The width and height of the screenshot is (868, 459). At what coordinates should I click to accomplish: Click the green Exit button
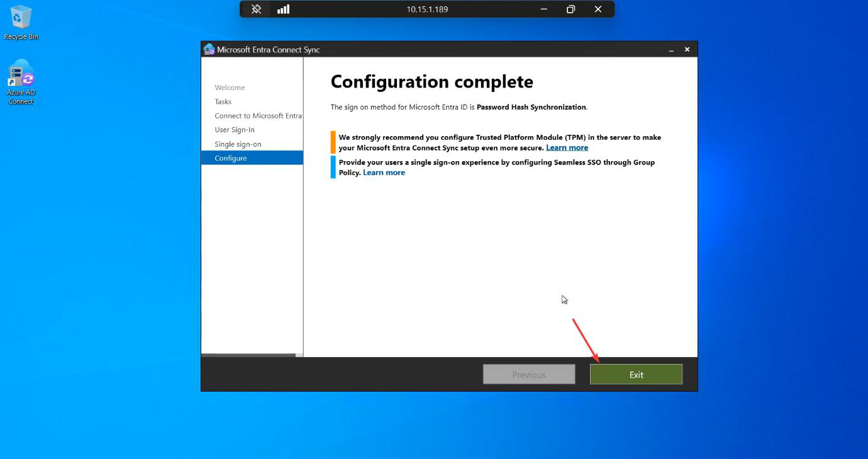pos(636,374)
